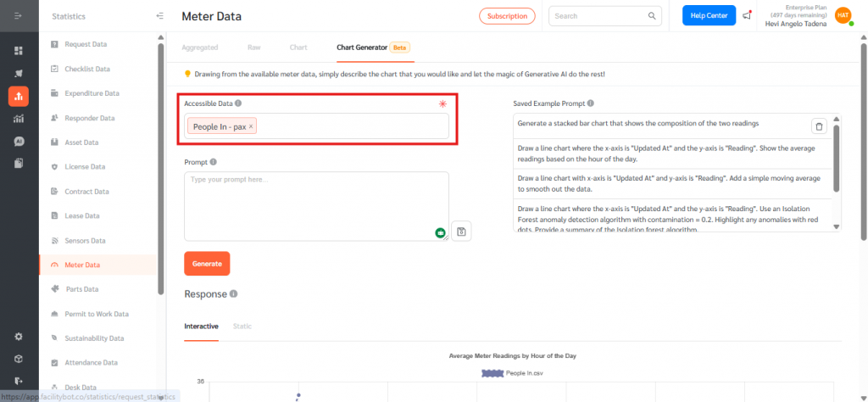
Task: Open the Help Center
Action: [x=709, y=15]
